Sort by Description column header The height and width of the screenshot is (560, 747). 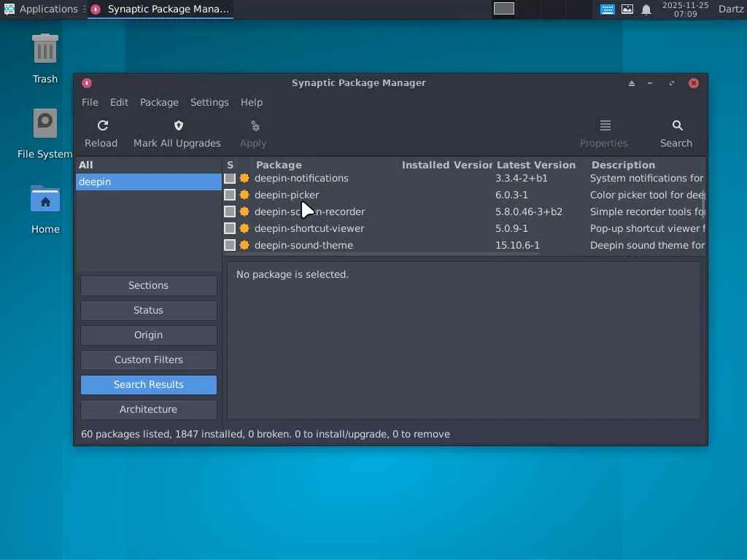pyautogui.click(x=647, y=166)
